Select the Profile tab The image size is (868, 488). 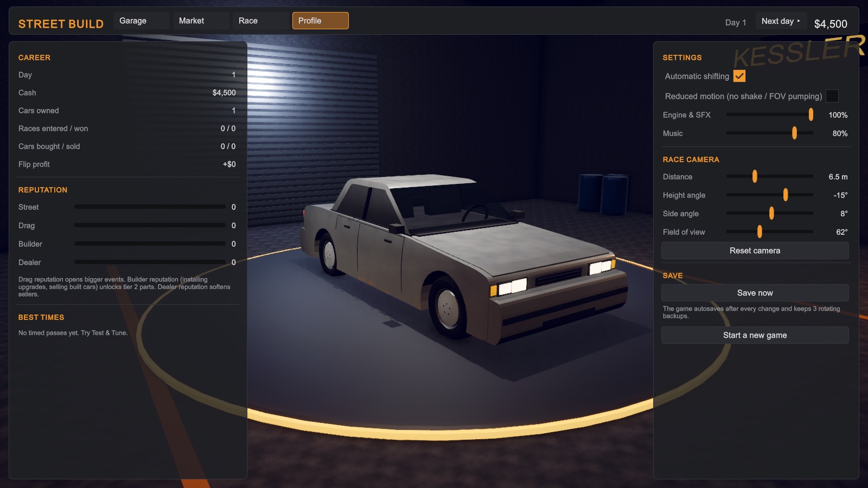coord(321,21)
